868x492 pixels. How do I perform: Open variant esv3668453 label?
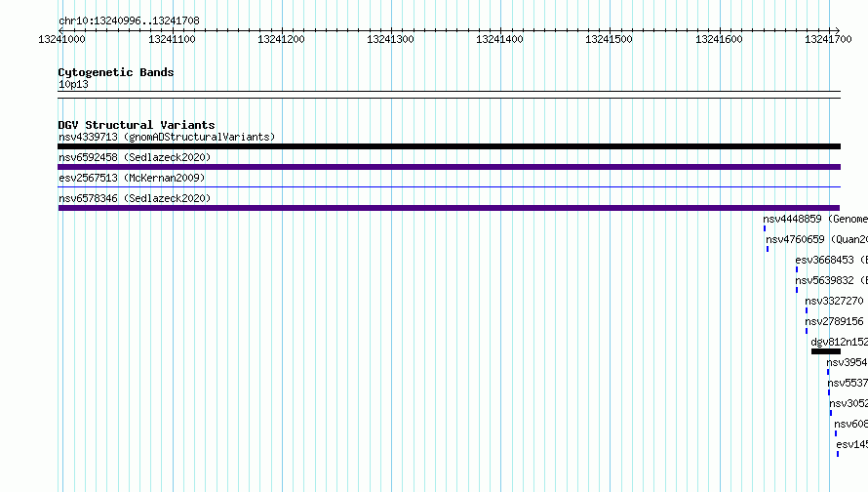point(832,260)
